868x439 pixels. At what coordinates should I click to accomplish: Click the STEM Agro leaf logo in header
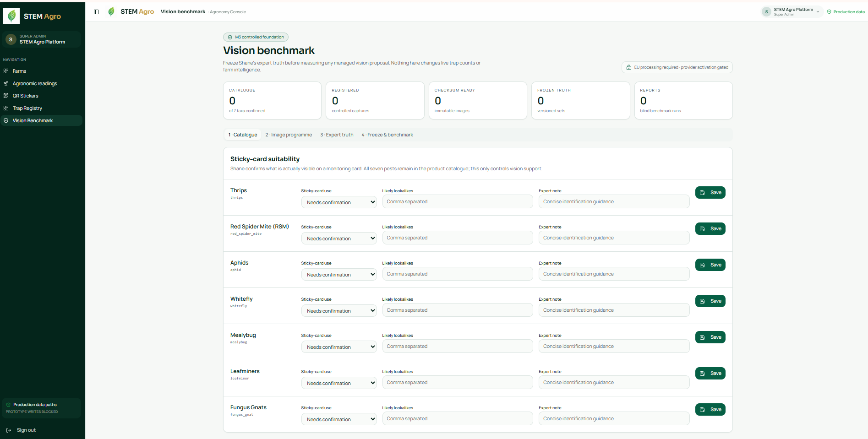[x=111, y=11]
